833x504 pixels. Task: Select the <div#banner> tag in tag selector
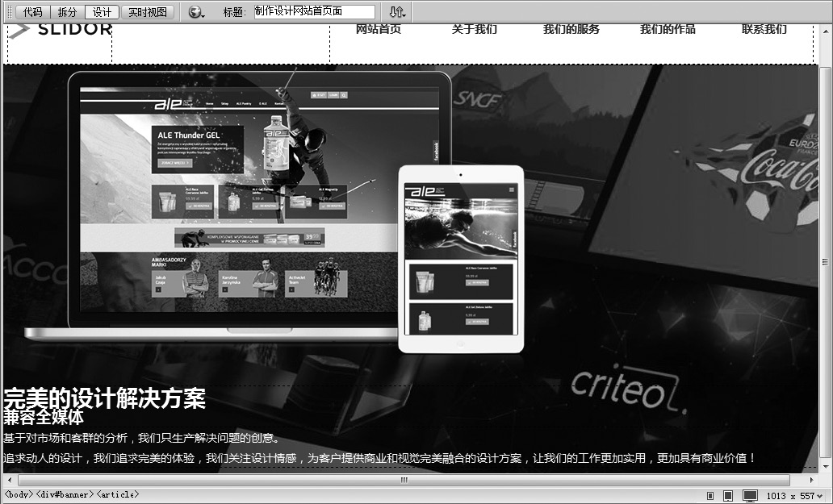click(65, 494)
